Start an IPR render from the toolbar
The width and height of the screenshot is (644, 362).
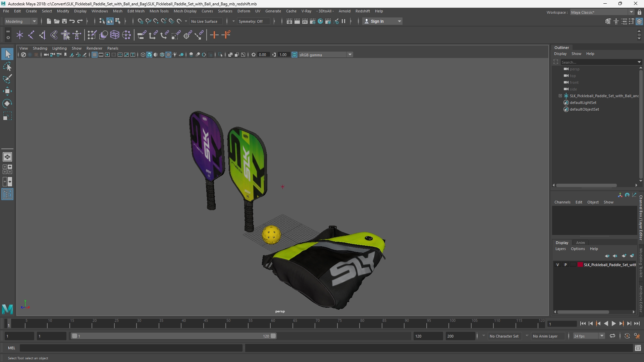tap(305, 21)
